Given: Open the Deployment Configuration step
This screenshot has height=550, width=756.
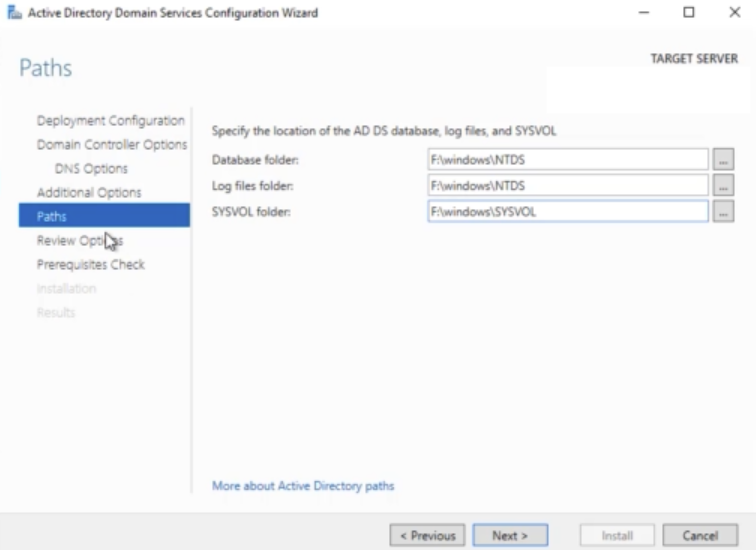Looking at the screenshot, I should (x=110, y=121).
